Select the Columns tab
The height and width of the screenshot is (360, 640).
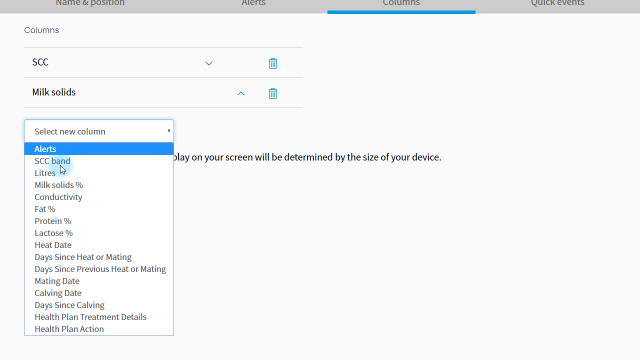401,3
